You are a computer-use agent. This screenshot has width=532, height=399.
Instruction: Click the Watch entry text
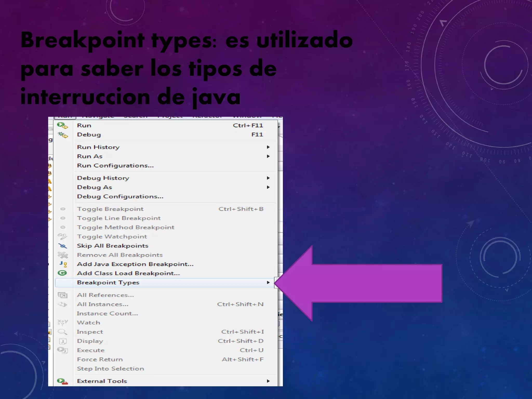click(88, 323)
